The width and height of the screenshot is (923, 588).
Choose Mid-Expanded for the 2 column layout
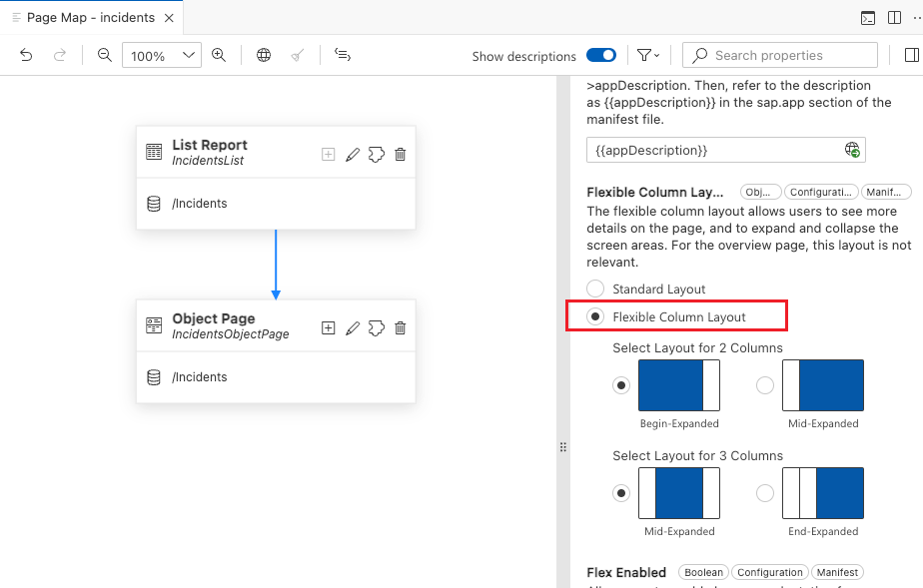click(765, 385)
